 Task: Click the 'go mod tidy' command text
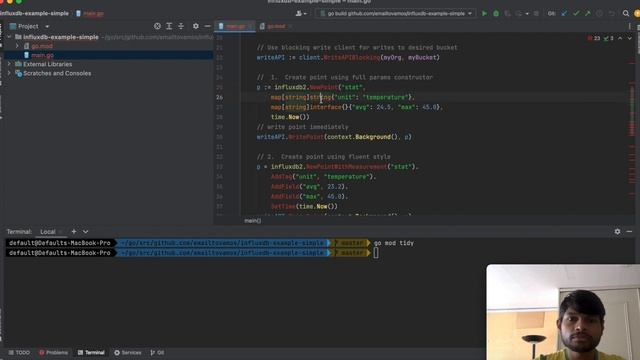point(394,243)
